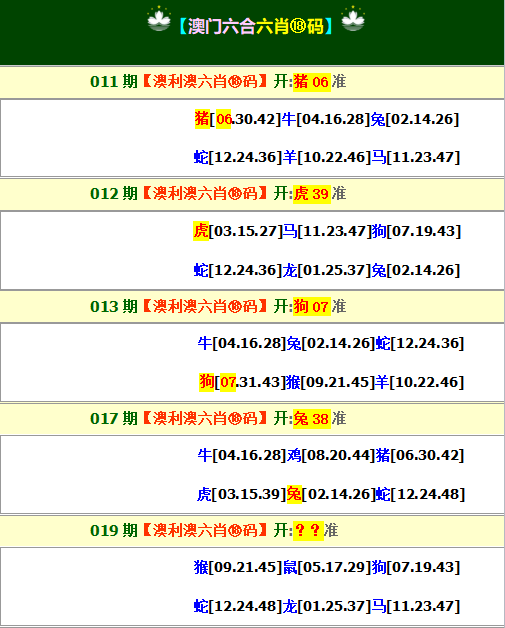
Task: Click 鼠[05.17.29] in the period 019 picks
Action: tap(327, 568)
